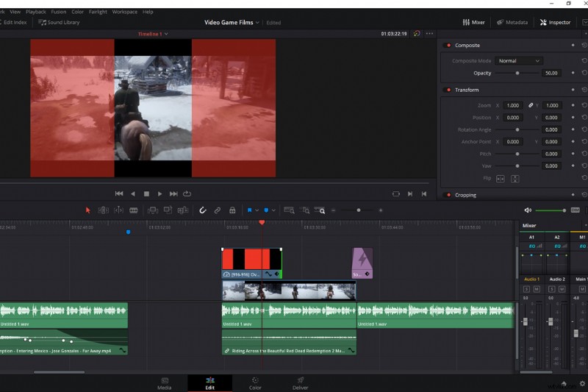The height and width of the screenshot is (392, 588).
Task: Switch to the Color page tab
Action: [x=255, y=383]
